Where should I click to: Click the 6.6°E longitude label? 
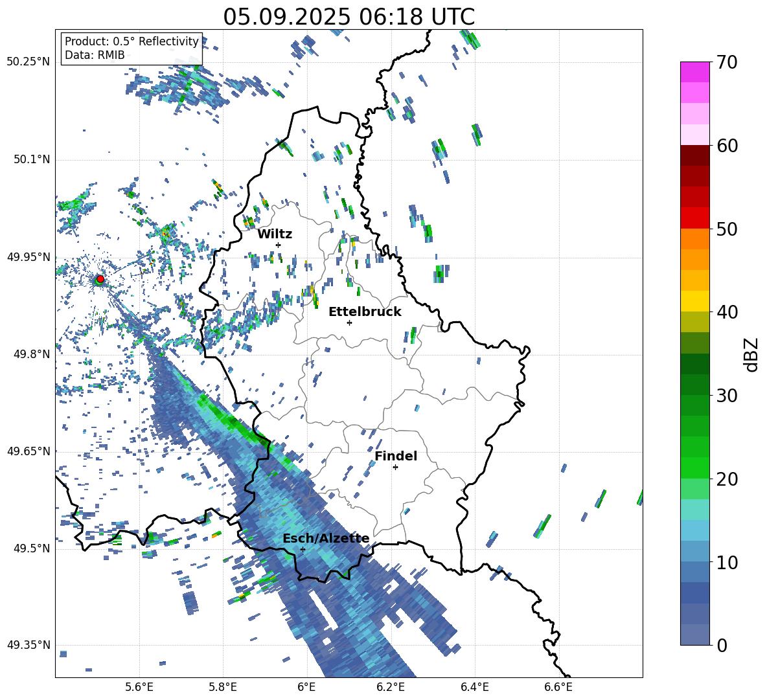(x=558, y=687)
